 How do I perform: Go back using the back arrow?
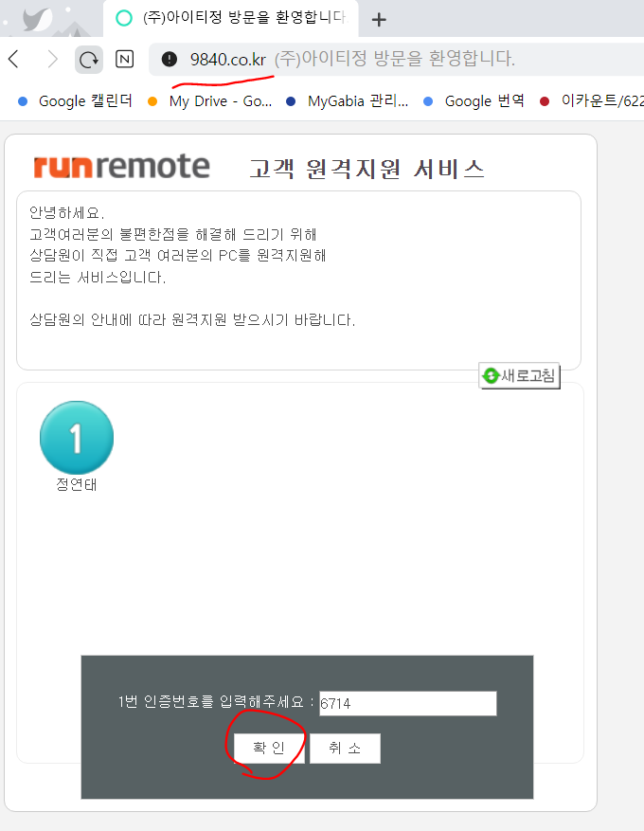14,60
